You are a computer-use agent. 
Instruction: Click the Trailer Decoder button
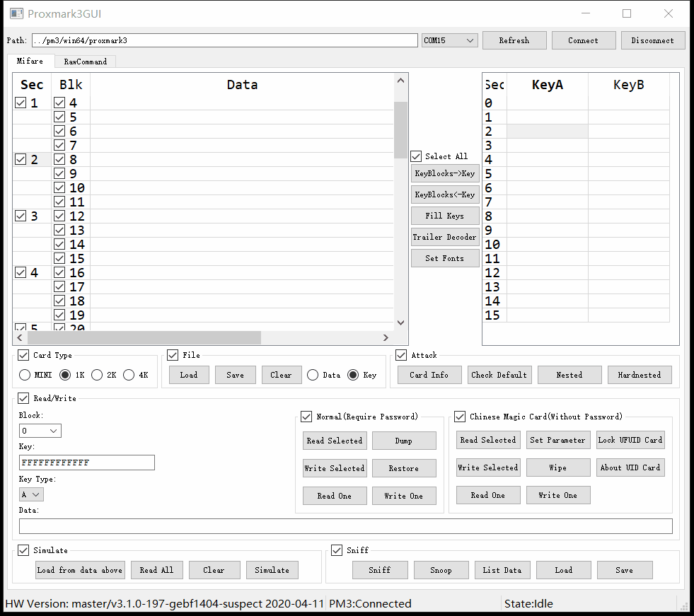[445, 237]
